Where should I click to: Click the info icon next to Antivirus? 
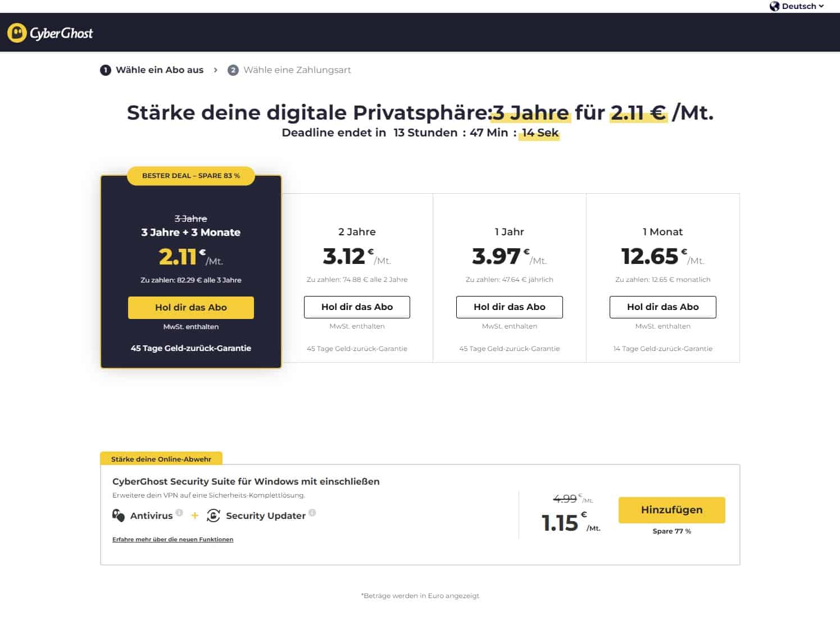[179, 512]
